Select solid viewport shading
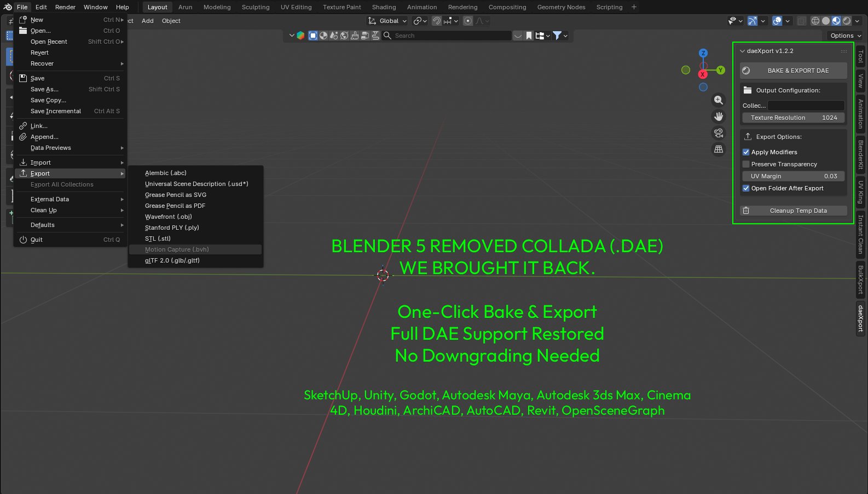The image size is (868, 494). [x=826, y=21]
